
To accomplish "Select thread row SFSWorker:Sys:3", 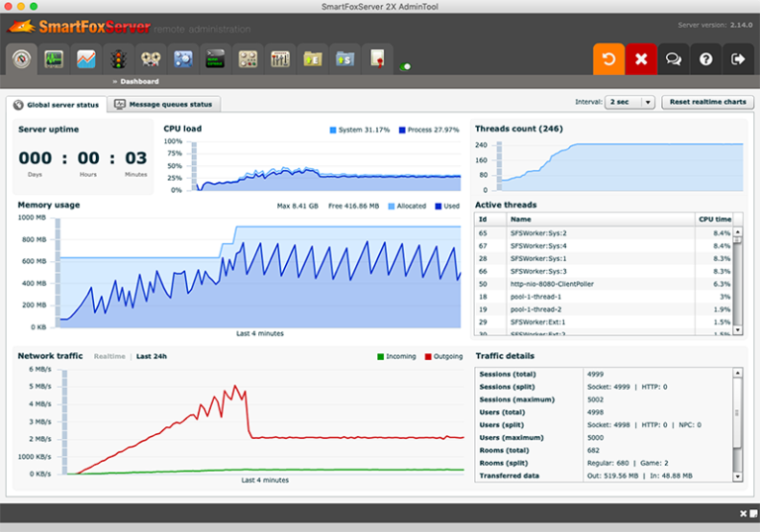I will (604, 271).
